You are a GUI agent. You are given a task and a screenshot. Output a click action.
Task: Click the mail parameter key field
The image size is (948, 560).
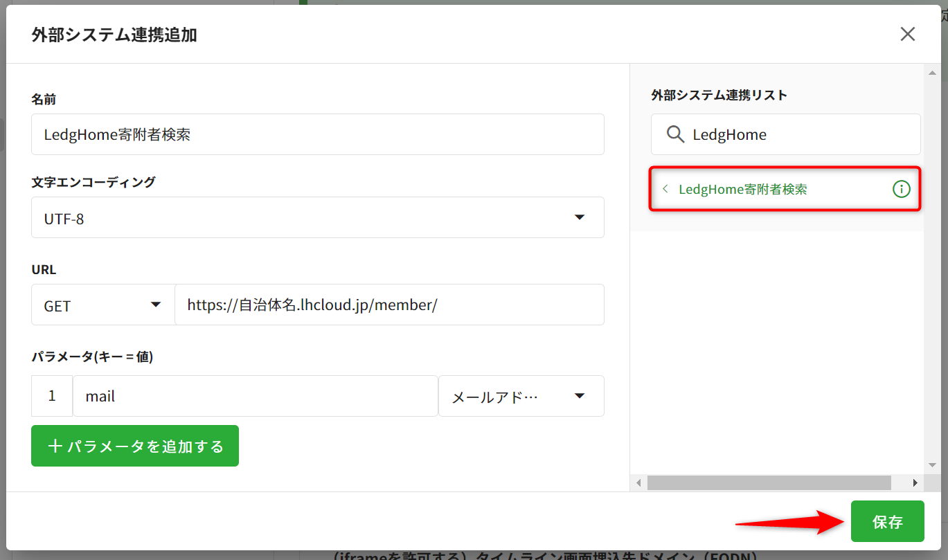(x=255, y=397)
